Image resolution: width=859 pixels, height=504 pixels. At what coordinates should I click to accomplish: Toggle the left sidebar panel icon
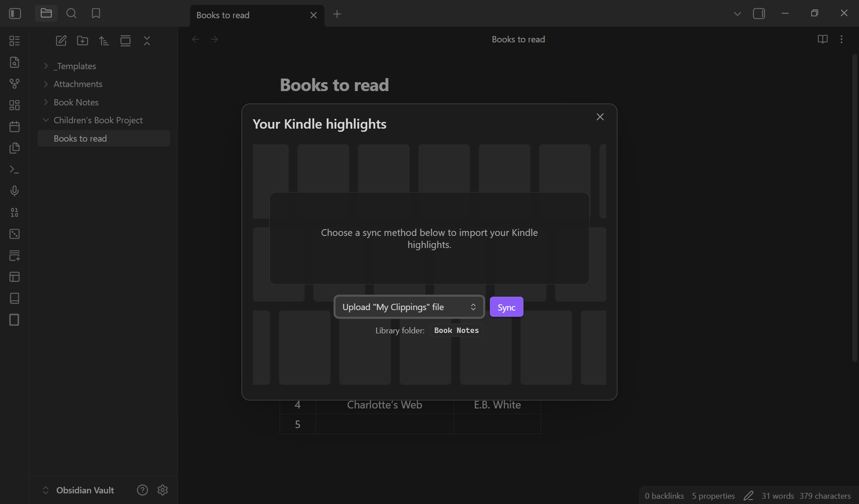point(15,14)
